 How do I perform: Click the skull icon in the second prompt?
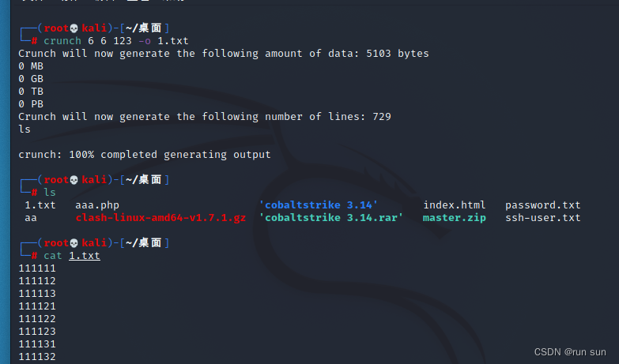74,180
